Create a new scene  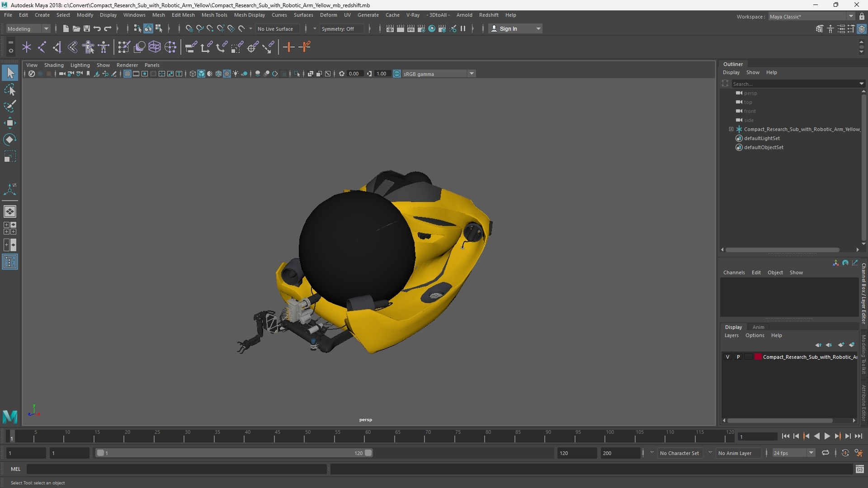[66, 28]
